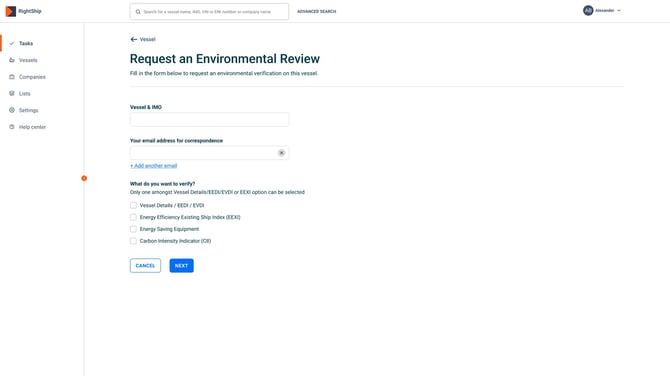Check Energy Saving Equipment option
This screenshot has height=376, width=670.
[x=133, y=229]
